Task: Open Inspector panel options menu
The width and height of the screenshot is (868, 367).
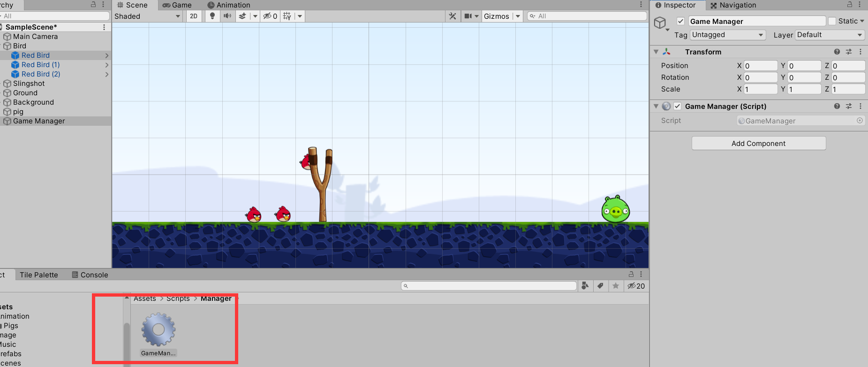Action: pos(860,5)
